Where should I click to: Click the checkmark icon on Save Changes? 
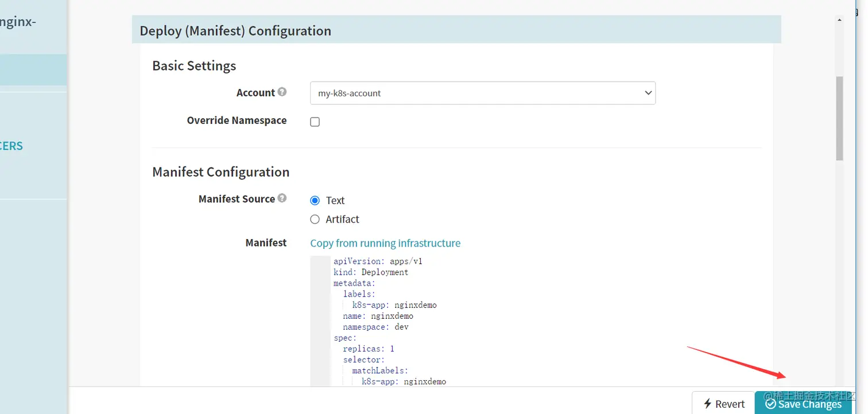[770, 404]
